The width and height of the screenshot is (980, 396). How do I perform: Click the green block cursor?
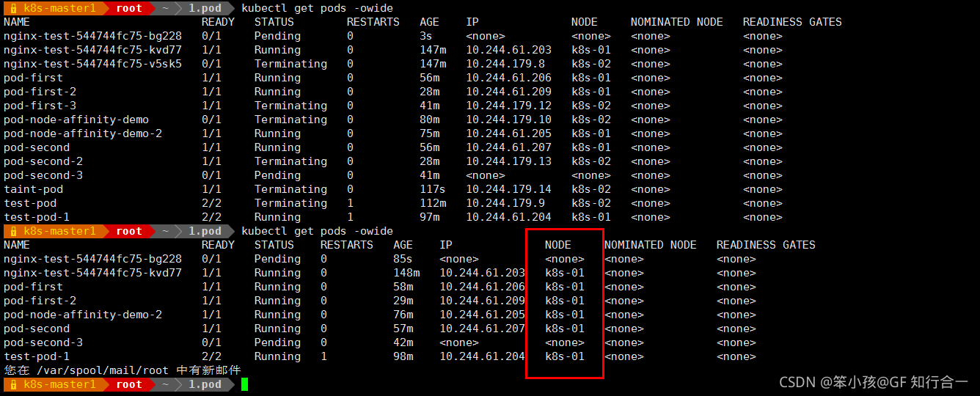[x=244, y=384]
